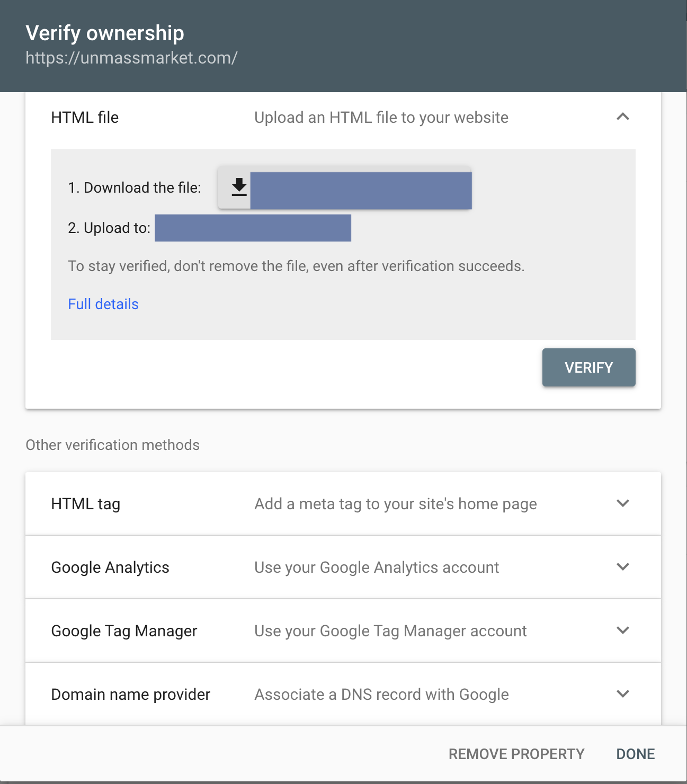Image resolution: width=687 pixels, height=784 pixels.
Task: Click the 'To stay verified' notice text
Action: click(x=296, y=266)
